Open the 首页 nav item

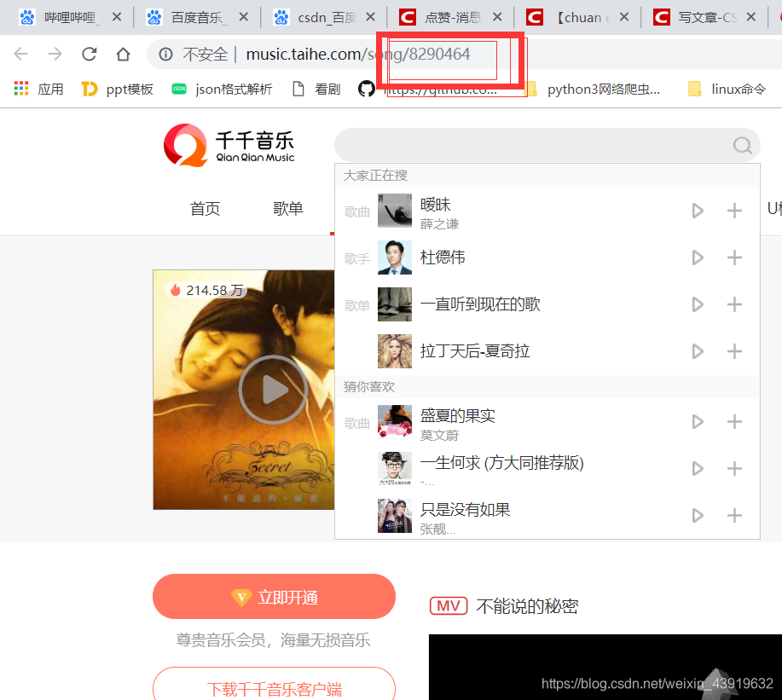[x=205, y=208]
